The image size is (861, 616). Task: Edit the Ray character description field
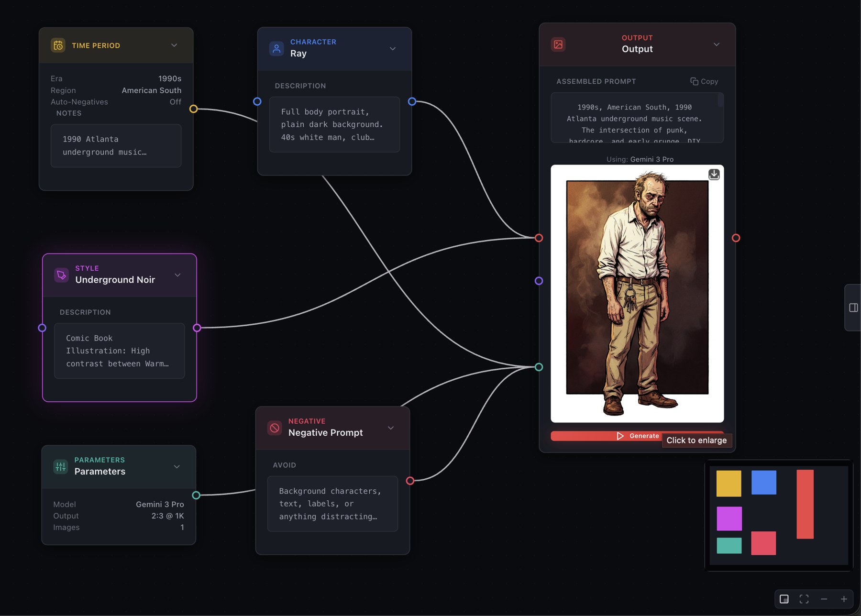tap(334, 124)
